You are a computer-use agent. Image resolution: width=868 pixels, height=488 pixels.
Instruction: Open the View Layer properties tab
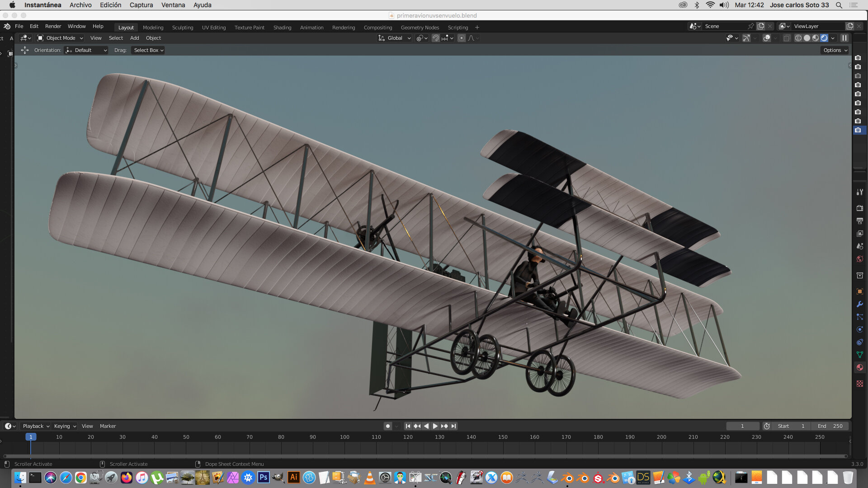click(x=859, y=234)
